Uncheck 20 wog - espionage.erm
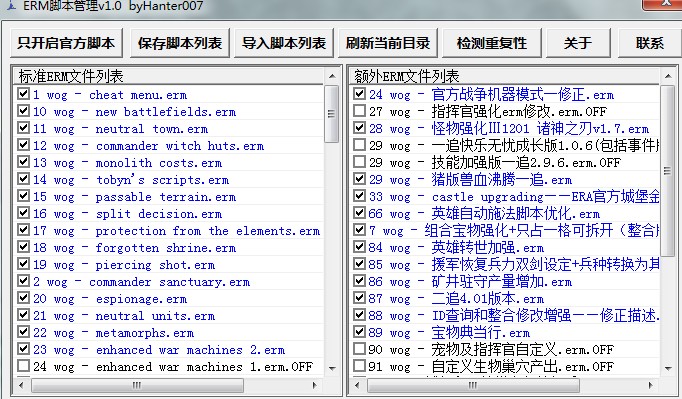This screenshot has height=399, width=682. point(23,298)
